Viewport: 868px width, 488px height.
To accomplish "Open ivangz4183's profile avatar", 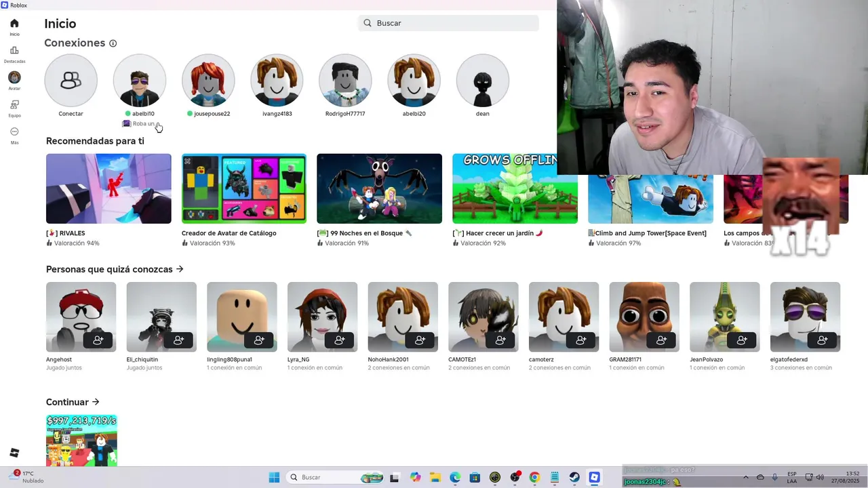I will pyautogui.click(x=277, y=81).
